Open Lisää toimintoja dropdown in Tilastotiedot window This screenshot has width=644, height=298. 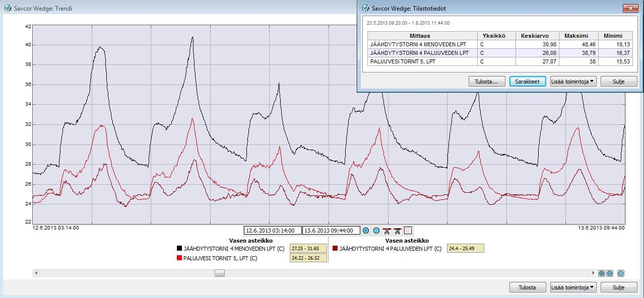[573, 82]
